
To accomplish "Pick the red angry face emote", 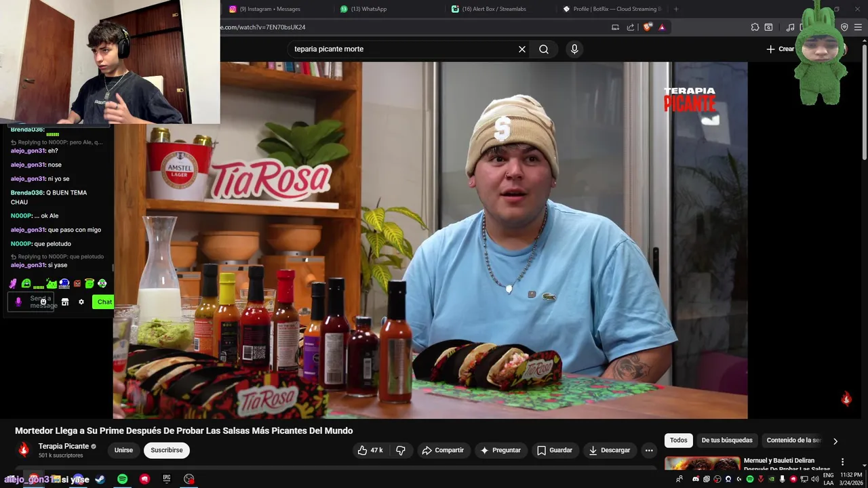I will point(77,283).
